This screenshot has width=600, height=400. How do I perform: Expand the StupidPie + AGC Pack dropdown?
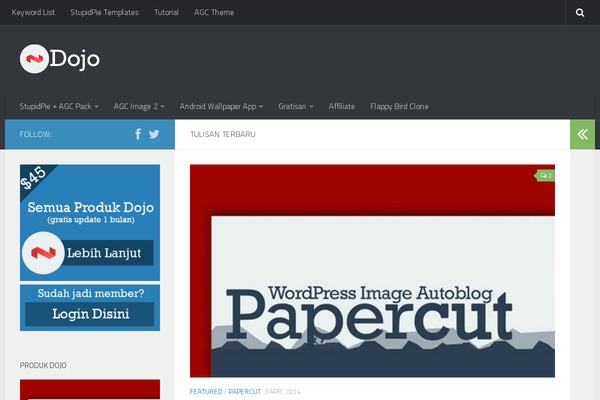(x=59, y=106)
